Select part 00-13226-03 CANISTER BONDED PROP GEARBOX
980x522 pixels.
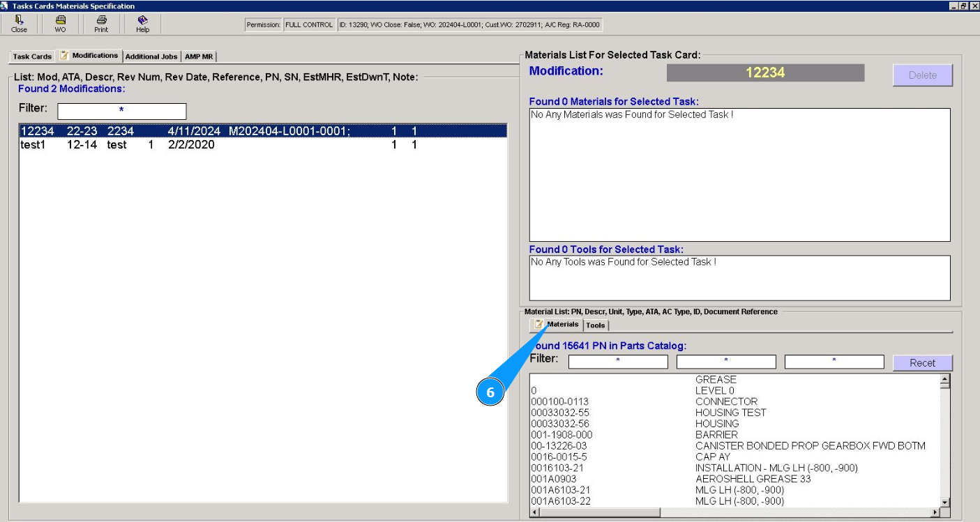click(x=734, y=446)
